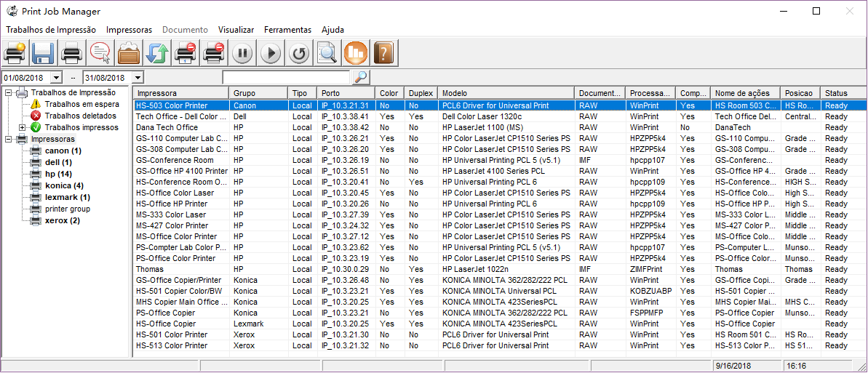The width and height of the screenshot is (868, 373).
Task: Open the Visualizar menu
Action: point(236,30)
